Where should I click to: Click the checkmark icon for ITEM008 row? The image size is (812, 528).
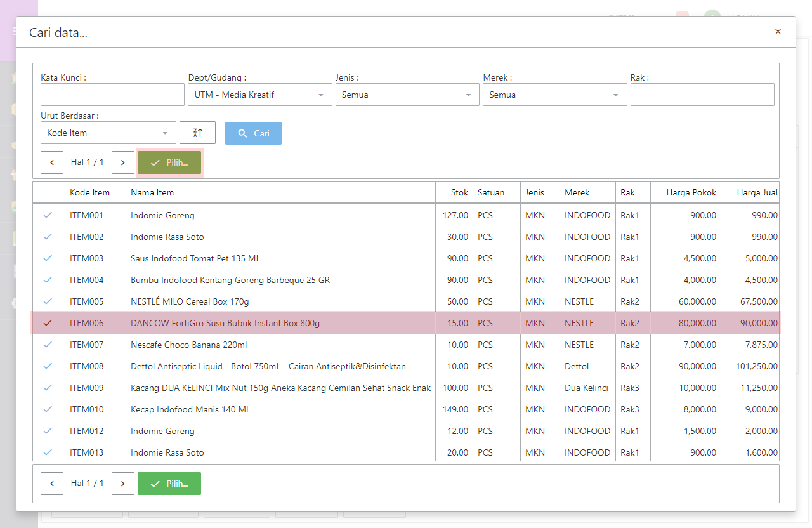(x=48, y=366)
